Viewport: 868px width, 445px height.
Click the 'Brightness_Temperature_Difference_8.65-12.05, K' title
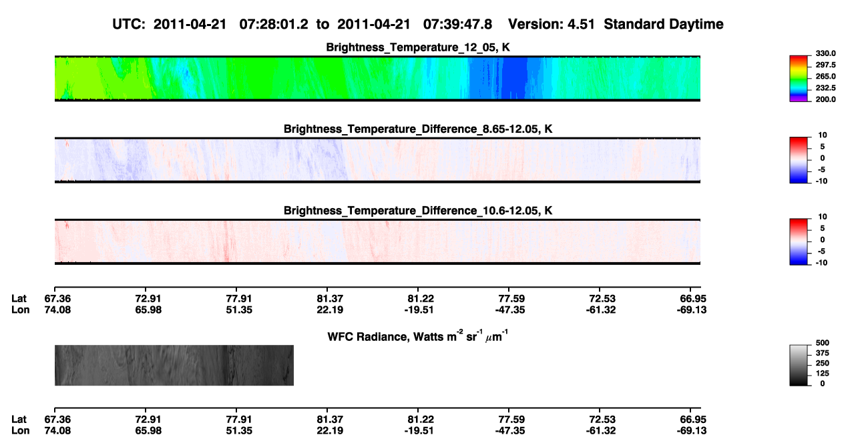point(418,129)
